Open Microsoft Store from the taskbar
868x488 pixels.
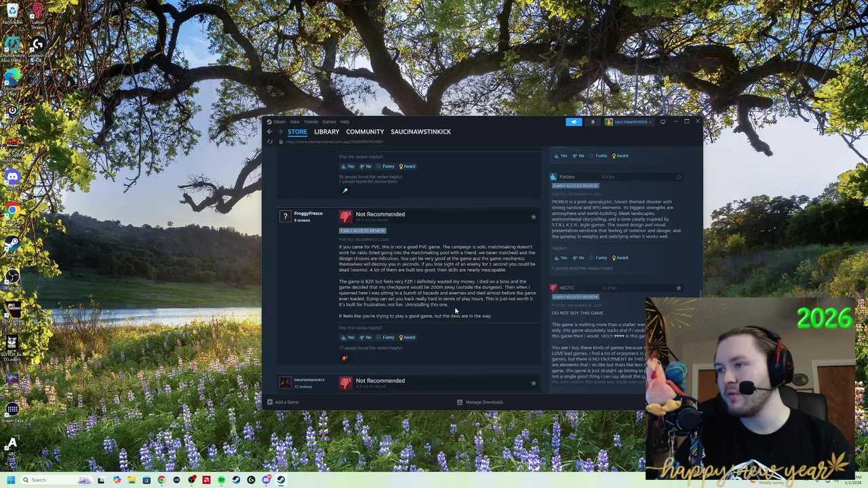146,480
